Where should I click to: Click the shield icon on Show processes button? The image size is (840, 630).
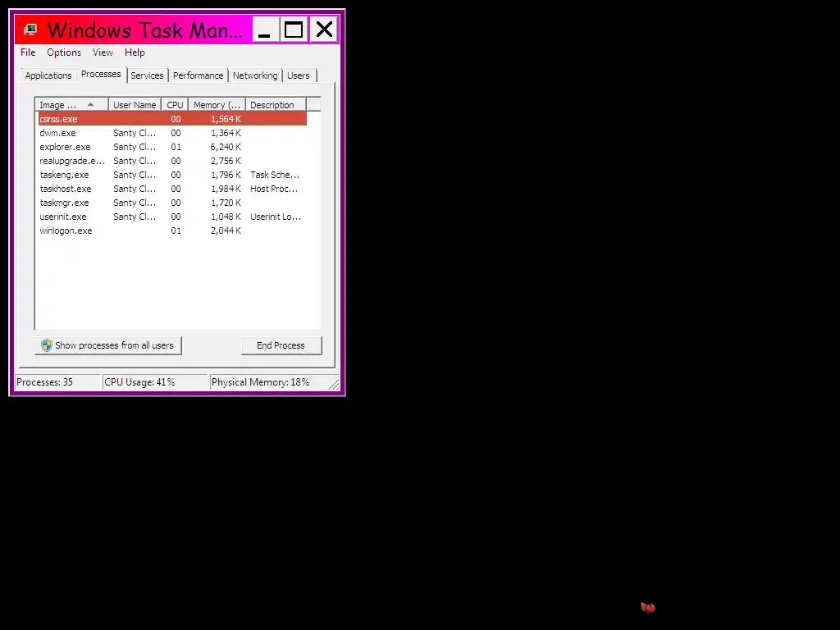click(x=47, y=345)
